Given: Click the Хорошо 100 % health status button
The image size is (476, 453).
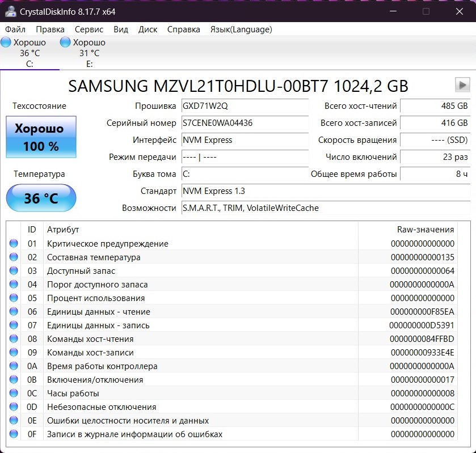Looking at the screenshot, I should pyautogui.click(x=41, y=137).
